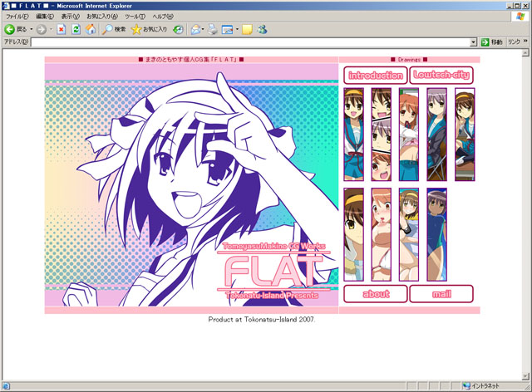Expand the Mail button dropdown arrow
Viewport: 532px width, 392px height.
pyautogui.click(x=203, y=30)
